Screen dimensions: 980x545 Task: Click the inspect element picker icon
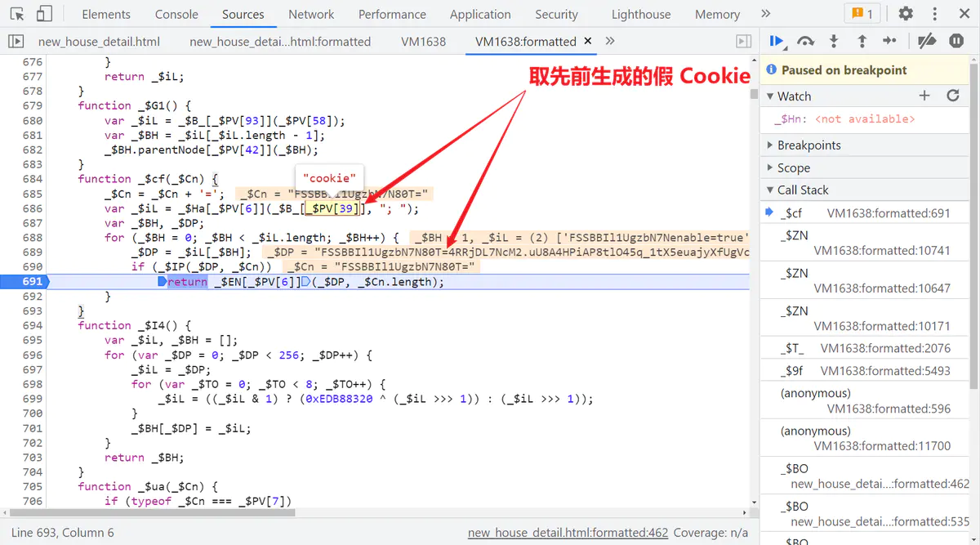click(17, 14)
